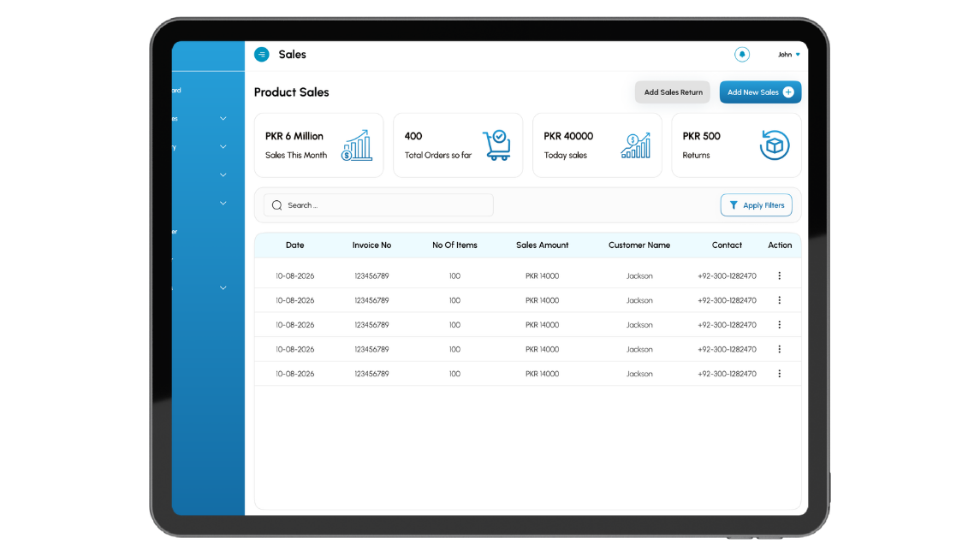
Task: Expand the third sidebar chevron from top
Action: click(223, 174)
